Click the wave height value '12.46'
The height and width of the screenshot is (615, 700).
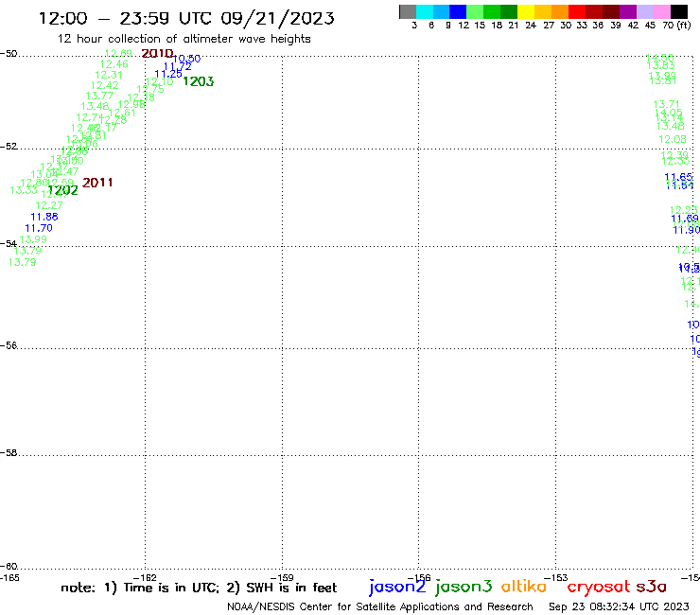(x=114, y=64)
